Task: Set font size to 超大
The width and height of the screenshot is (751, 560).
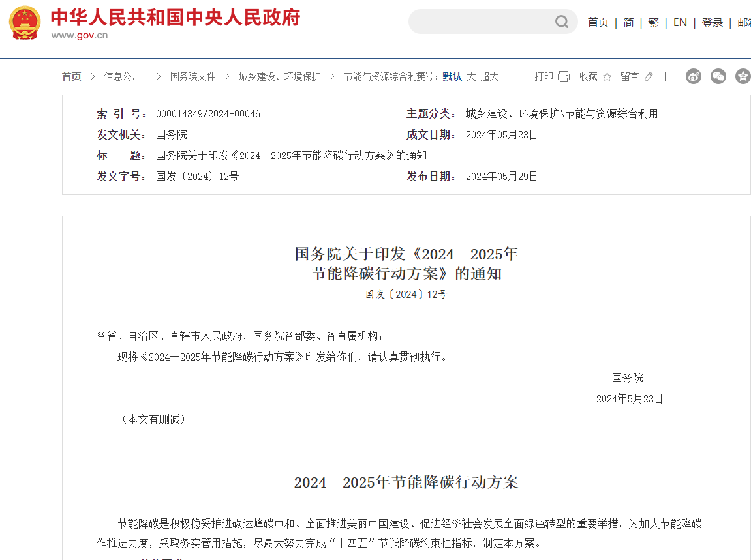Action: pyautogui.click(x=489, y=76)
